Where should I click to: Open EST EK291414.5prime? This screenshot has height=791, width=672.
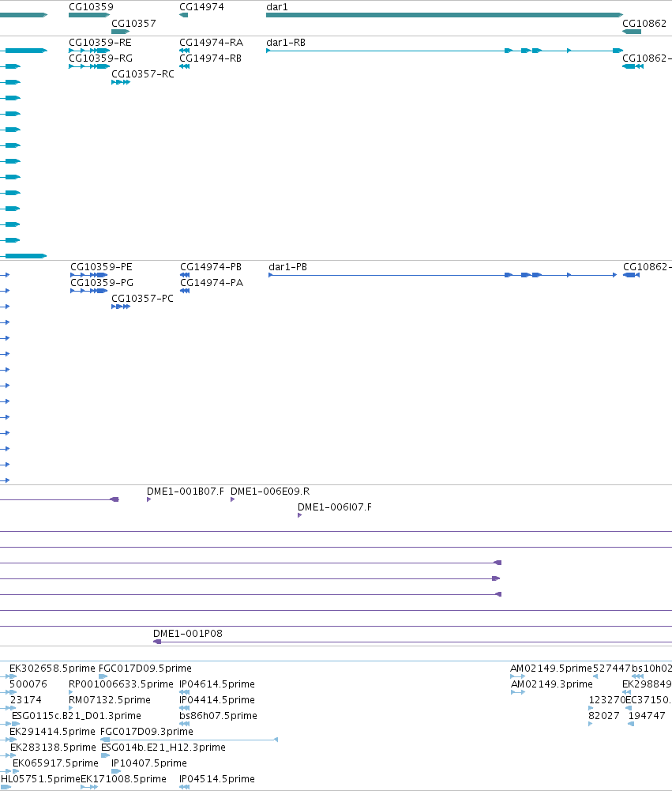click(x=52, y=732)
